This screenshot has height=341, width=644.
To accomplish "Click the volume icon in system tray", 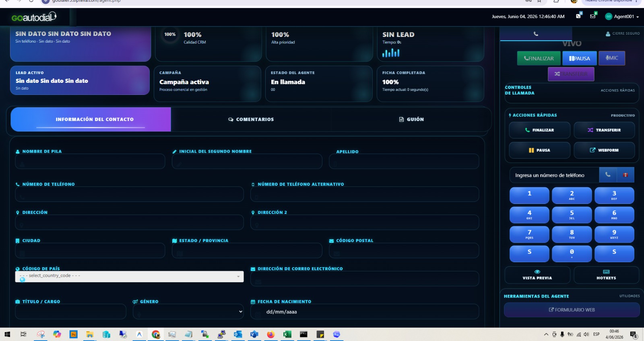I will 586,334.
